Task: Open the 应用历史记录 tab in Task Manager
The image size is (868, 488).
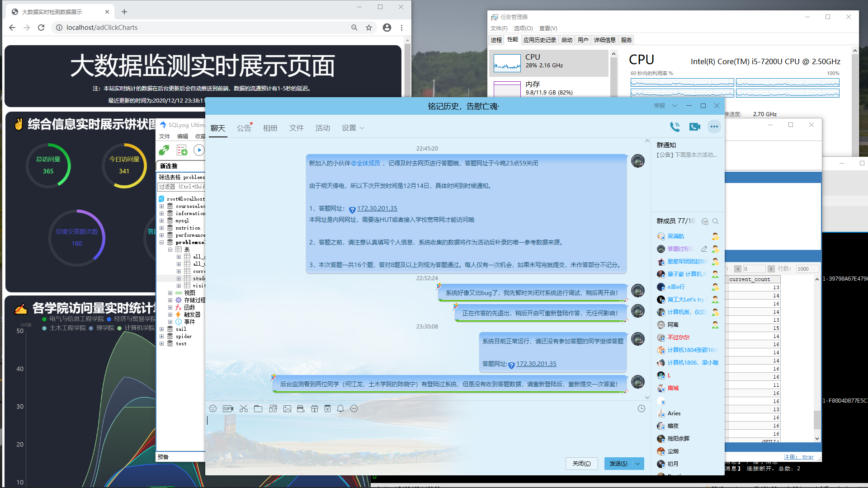Action: click(539, 40)
